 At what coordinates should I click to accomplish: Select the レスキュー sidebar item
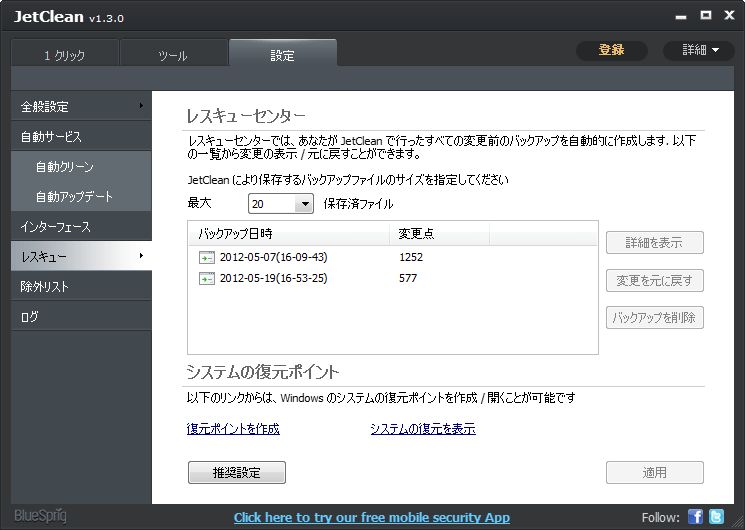pos(81,256)
